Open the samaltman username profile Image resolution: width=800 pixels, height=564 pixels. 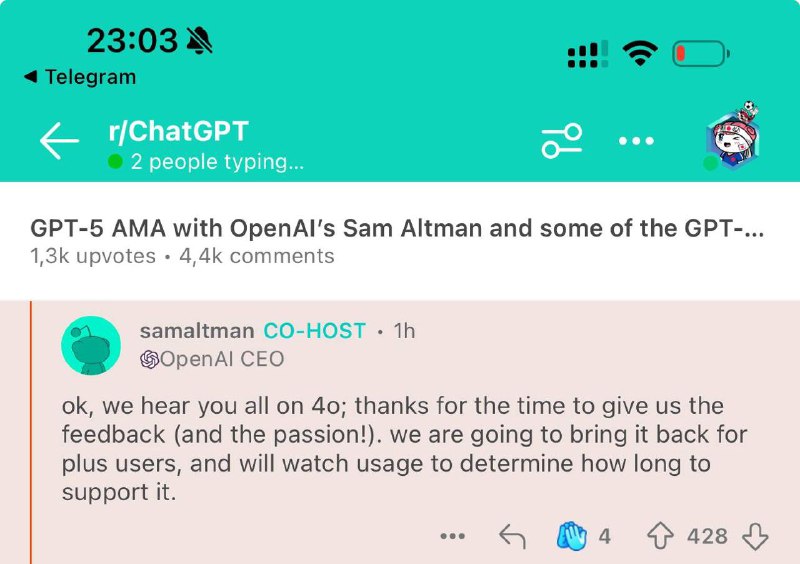point(197,331)
